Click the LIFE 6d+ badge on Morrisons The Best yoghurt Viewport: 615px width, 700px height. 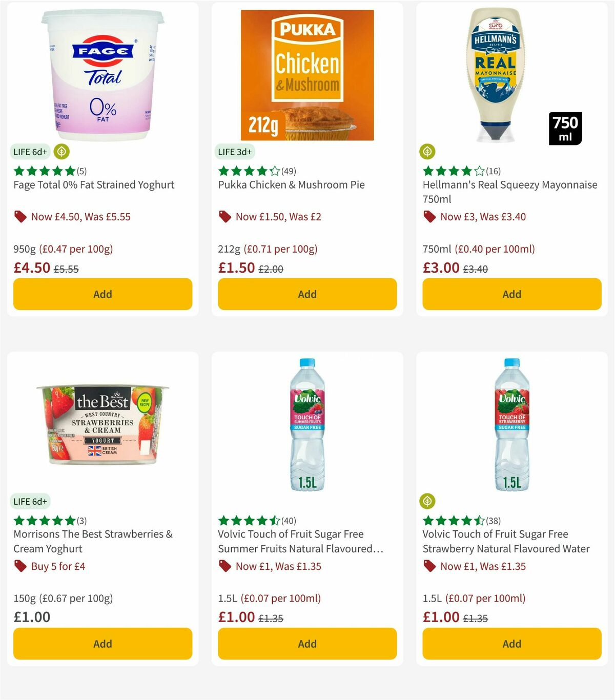[x=30, y=501]
